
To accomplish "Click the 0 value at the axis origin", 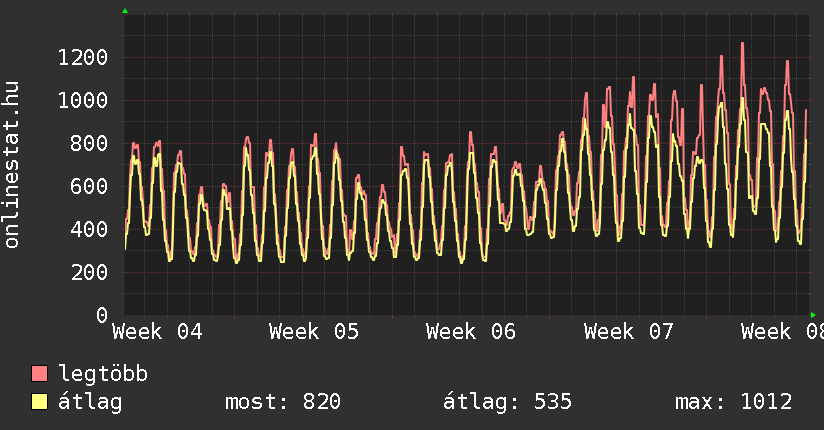I will pyautogui.click(x=101, y=315).
